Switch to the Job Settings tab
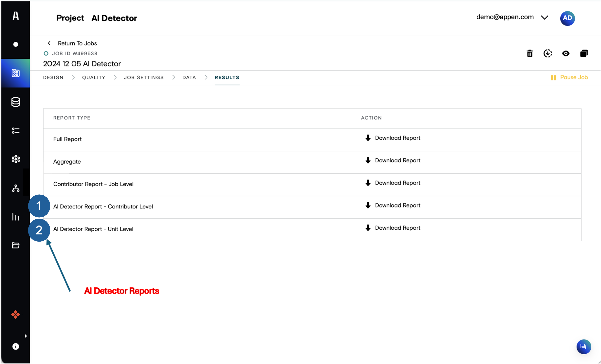The height and width of the screenshot is (364, 601). click(144, 78)
